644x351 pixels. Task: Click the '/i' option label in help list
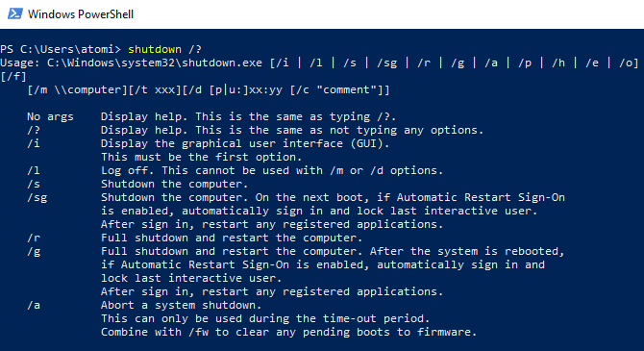[34, 144]
